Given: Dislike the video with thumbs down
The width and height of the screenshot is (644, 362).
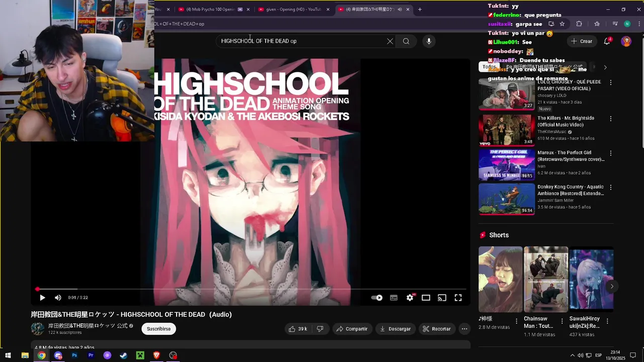Looking at the screenshot, I should [320, 329].
